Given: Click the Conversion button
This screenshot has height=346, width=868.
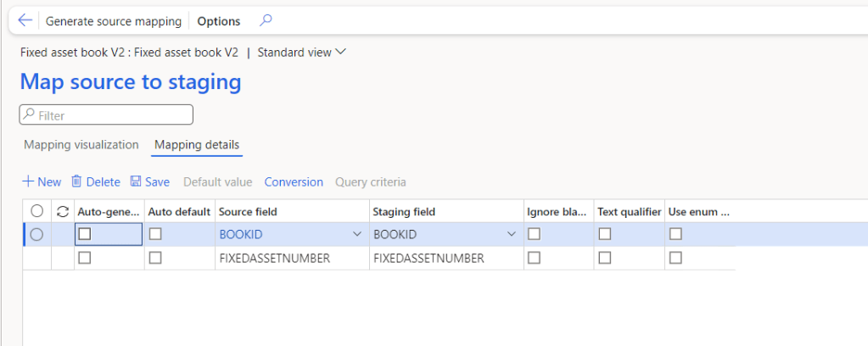Looking at the screenshot, I should click(x=294, y=181).
